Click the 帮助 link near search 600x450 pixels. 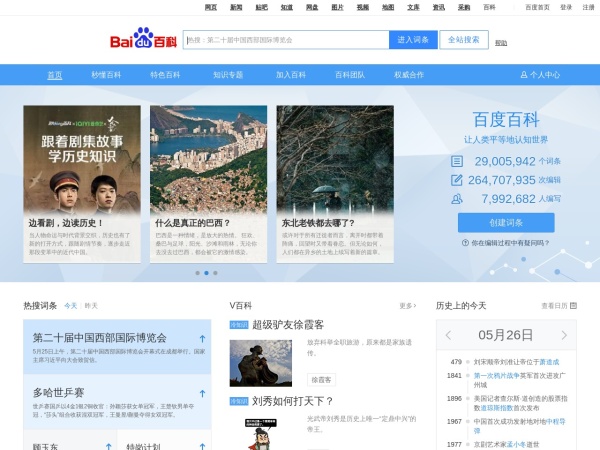501,43
